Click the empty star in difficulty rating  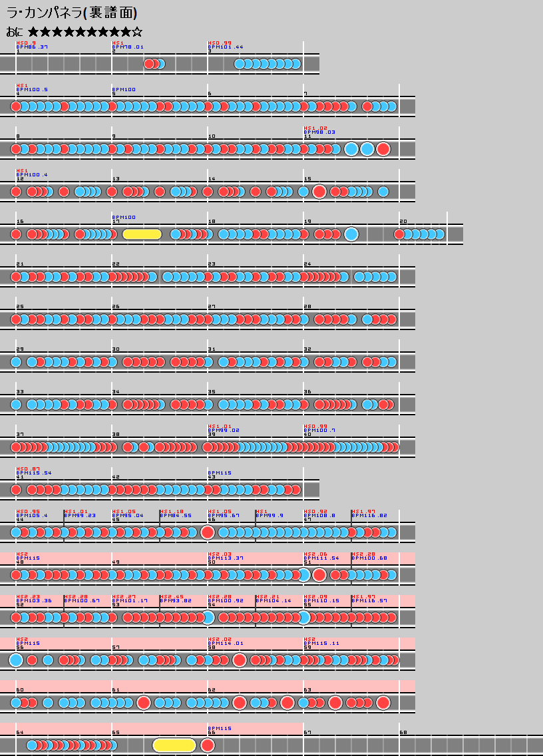tap(137, 32)
